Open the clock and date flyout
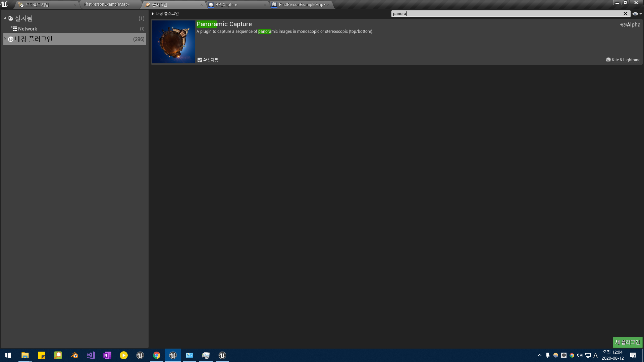Image resolution: width=644 pixels, height=362 pixels. (x=612, y=355)
